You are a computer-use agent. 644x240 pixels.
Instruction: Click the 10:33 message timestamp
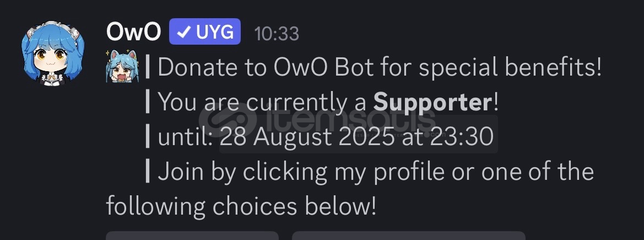[x=277, y=33]
